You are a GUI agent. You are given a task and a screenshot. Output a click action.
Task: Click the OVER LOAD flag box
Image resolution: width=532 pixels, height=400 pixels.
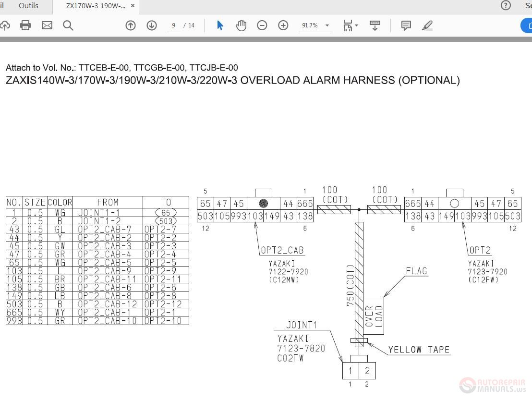374,316
